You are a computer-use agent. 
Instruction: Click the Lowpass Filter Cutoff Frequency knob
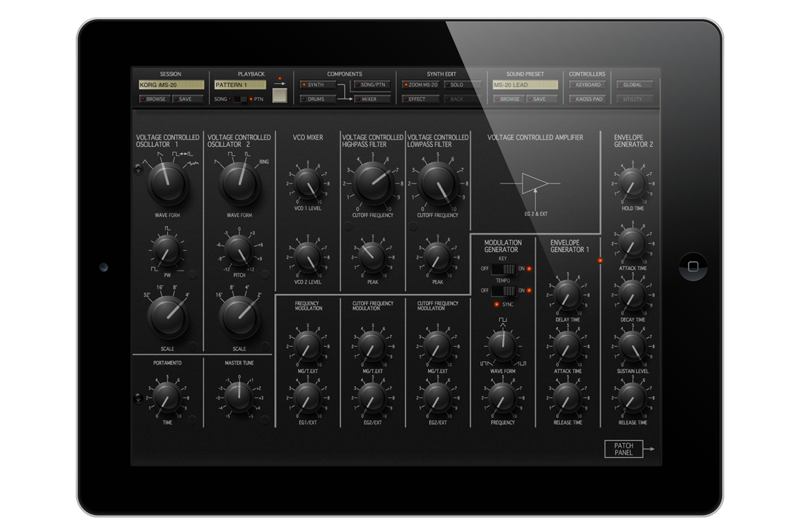437,182
